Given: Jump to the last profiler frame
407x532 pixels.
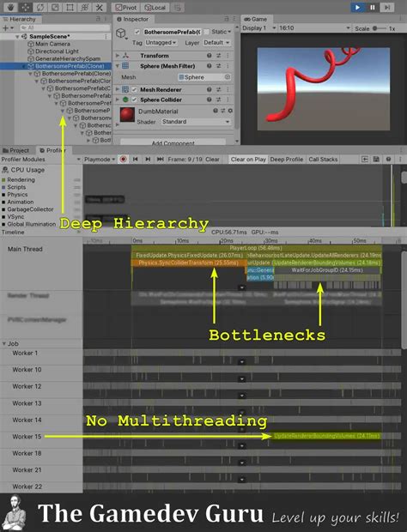Looking at the screenshot, I should coord(161,159).
